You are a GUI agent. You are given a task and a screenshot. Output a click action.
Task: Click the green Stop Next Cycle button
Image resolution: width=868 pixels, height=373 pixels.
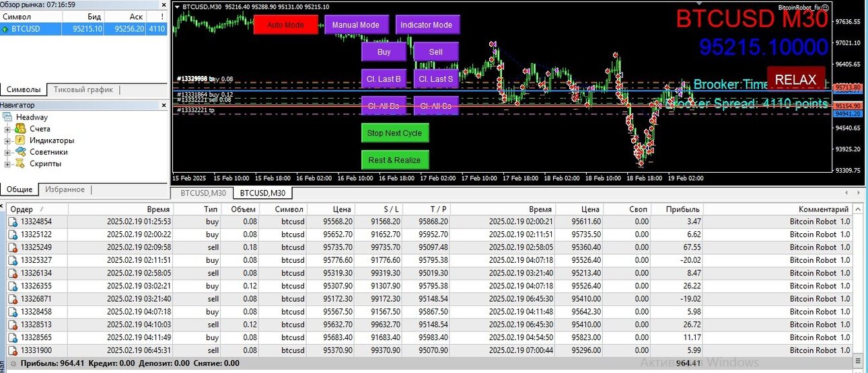tap(395, 133)
